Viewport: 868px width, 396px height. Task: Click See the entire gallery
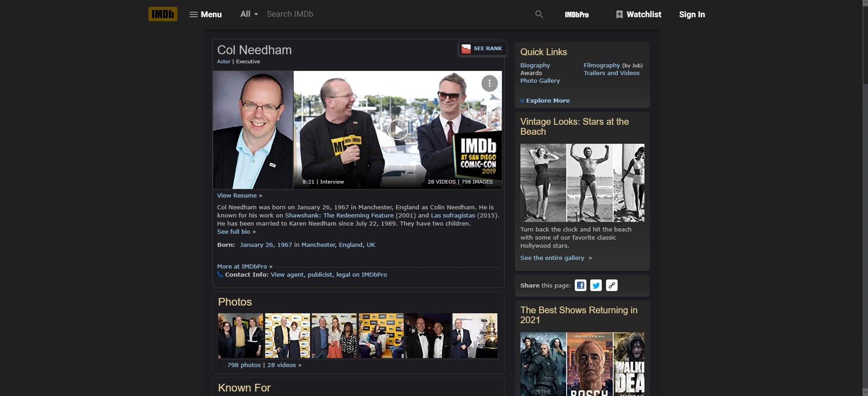tap(552, 258)
